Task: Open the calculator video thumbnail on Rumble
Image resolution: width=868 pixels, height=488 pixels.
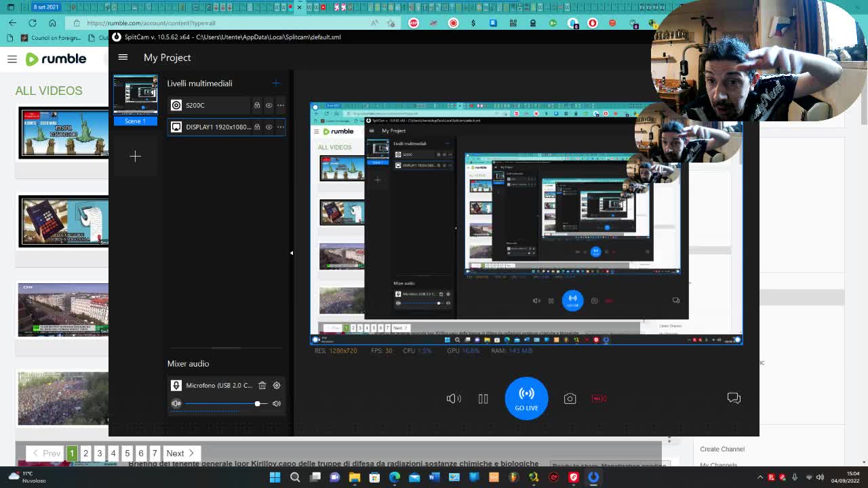Action: tap(63, 221)
